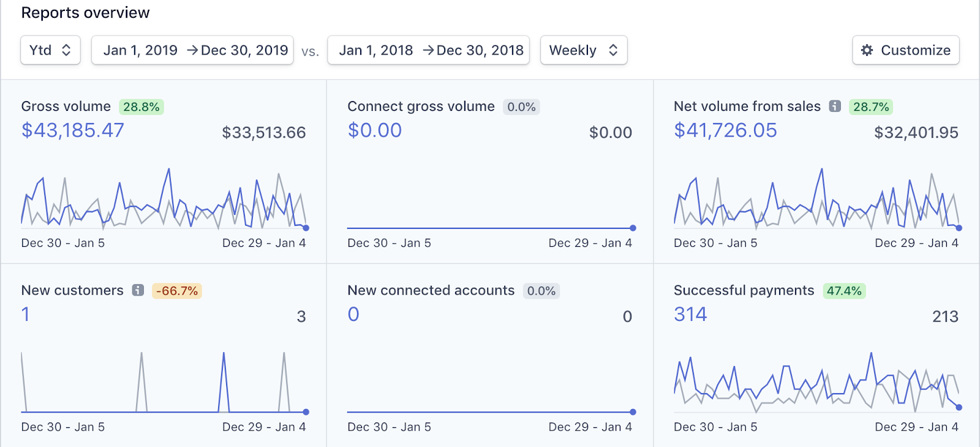Screen dimensions: 980x447
Task: Click the Successful payments line chart
Action: click(x=816, y=382)
